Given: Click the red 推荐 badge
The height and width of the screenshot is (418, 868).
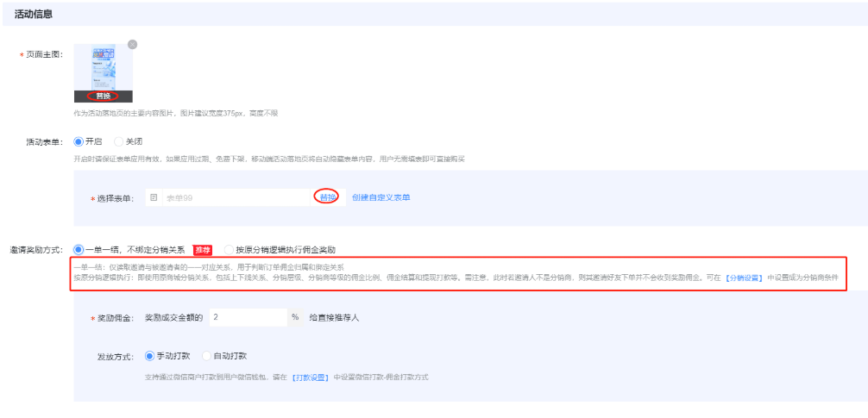Looking at the screenshot, I should click(203, 250).
